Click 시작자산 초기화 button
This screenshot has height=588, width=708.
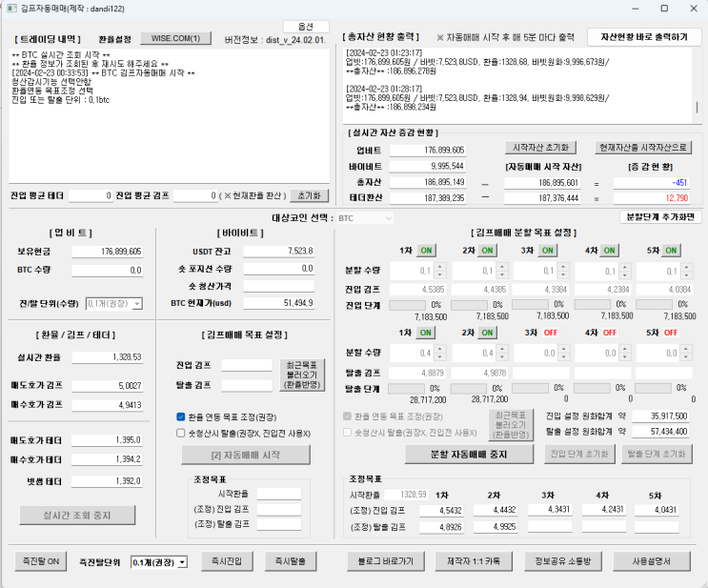tap(540, 147)
